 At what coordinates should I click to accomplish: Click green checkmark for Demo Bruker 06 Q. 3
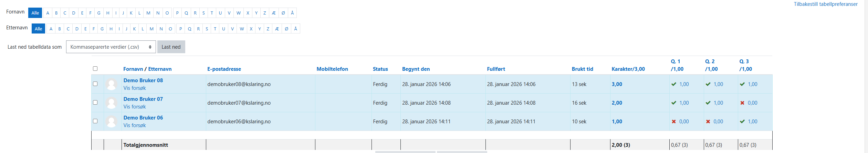[x=742, y=122]
